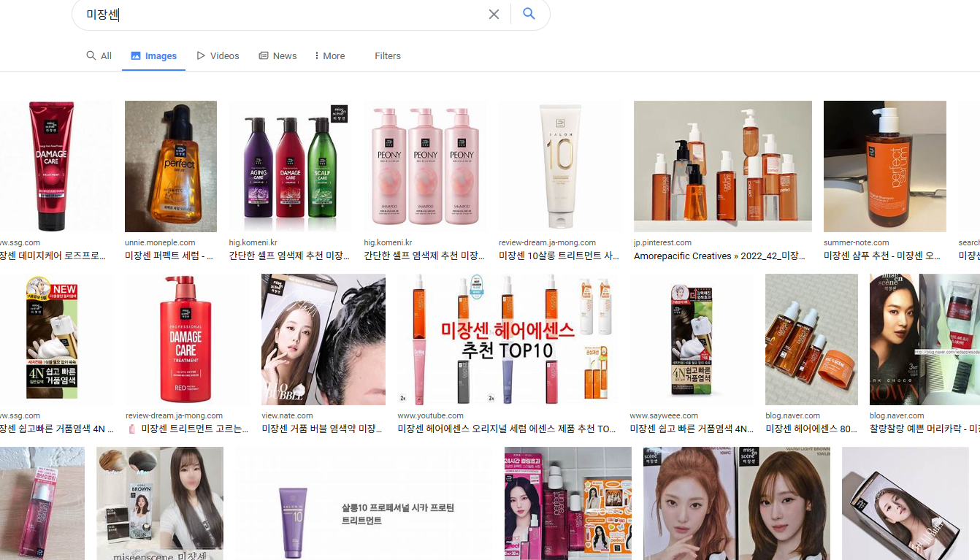Open the Perfect Serum idol photocard image
The width and height of the screenshot is (980, 560).
[x=568, y=503]
